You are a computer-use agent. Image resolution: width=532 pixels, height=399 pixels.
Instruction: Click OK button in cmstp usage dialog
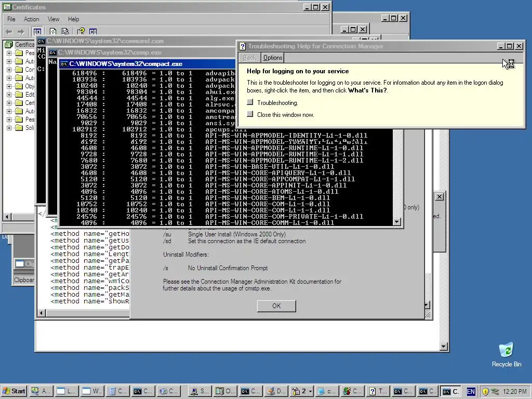[x=276, y=306]
